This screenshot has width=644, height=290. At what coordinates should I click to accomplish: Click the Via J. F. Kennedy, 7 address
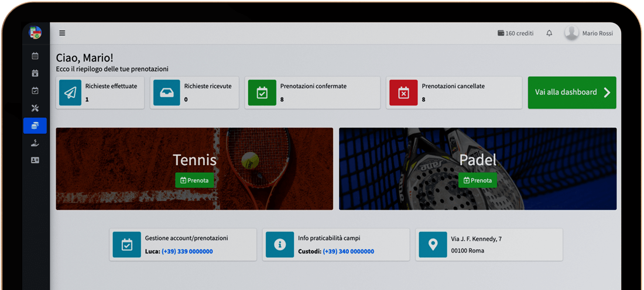click(477, 238)
